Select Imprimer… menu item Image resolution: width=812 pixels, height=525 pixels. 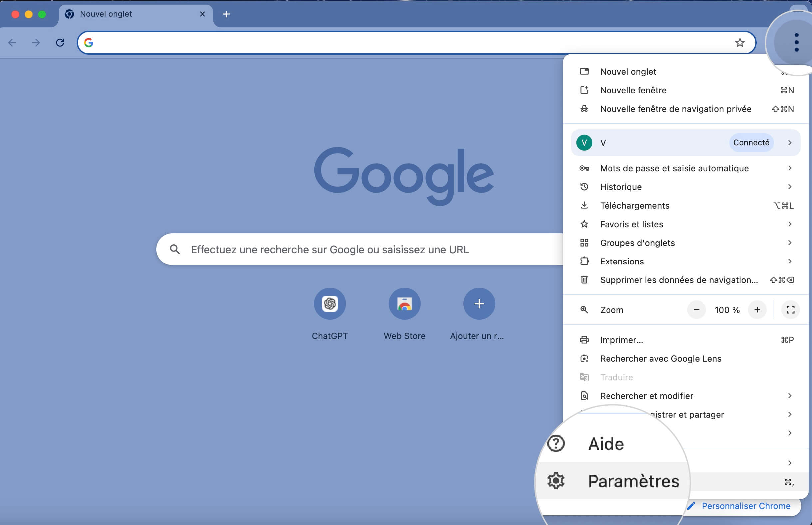tap(685, 340)
